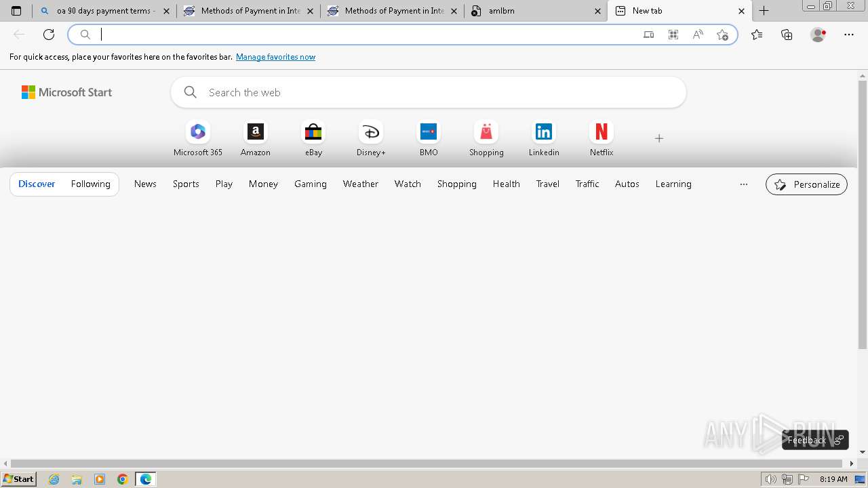Open the Health category
Image resolution: width=868 pixels, height=488 pixels.
[x=506, y=184]
